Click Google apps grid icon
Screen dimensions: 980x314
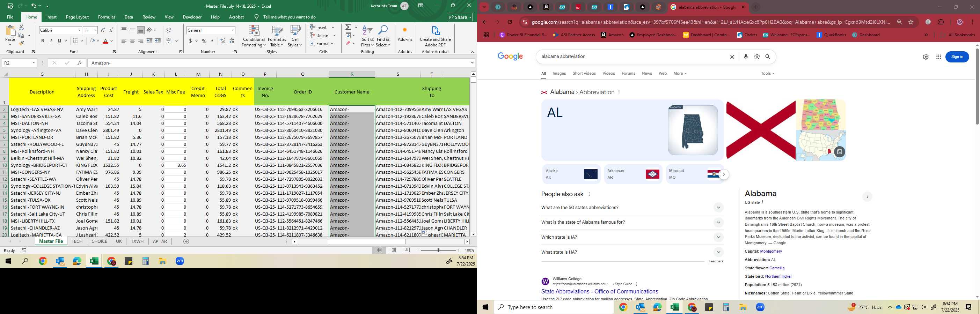click(938, 57)
